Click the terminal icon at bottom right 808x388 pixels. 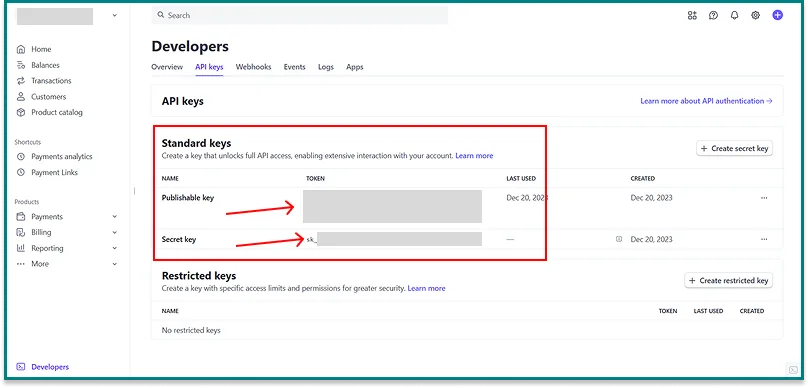point(793,369)
